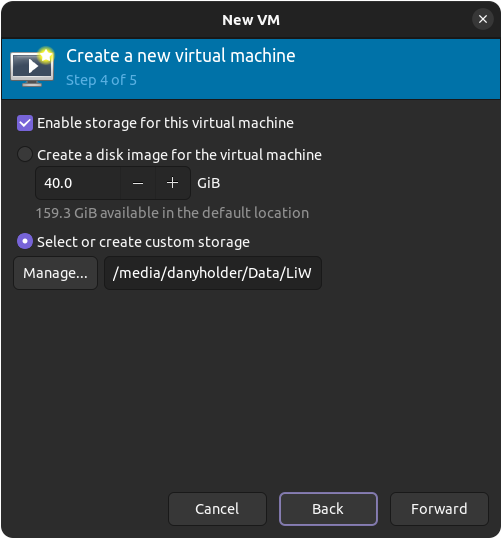This screenshot has width=502, height=539.
Task: Increase disk size with the plus button
Action: tap(173, 183)
